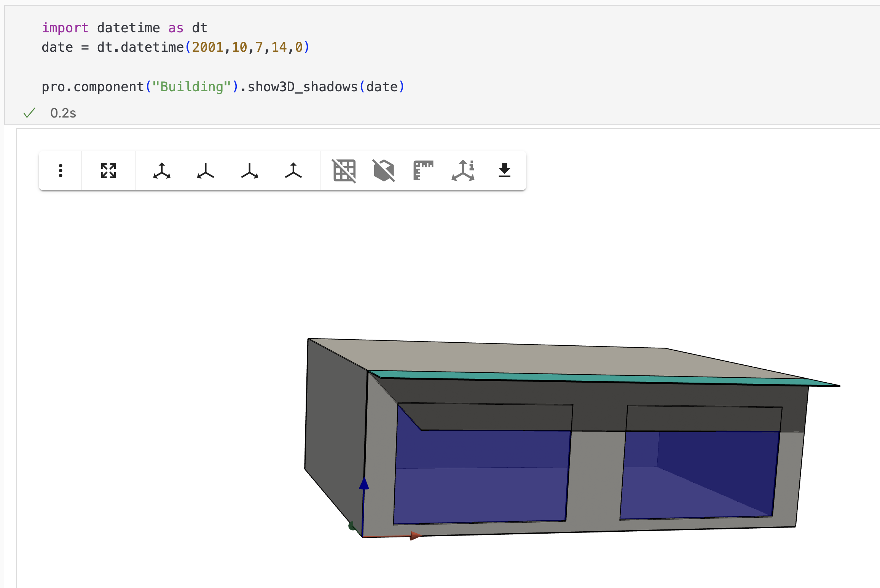
Task: Click the 'show3D_shadows' method name
Action: click(303, 87)
